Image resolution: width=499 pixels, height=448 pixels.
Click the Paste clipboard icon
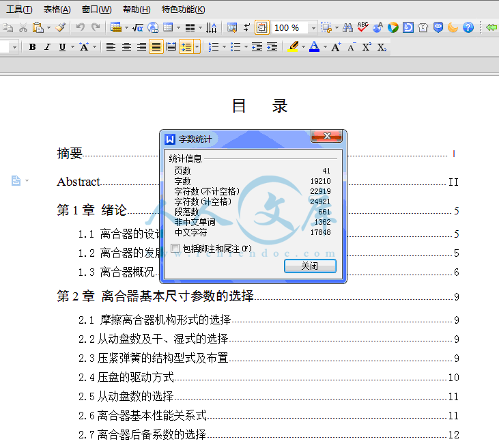38,28
